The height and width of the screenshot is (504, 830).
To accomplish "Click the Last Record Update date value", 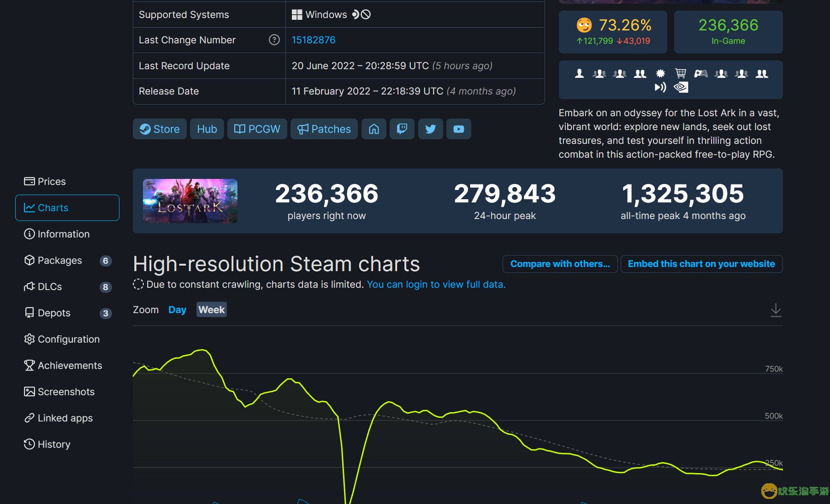I will click(392, 66).
